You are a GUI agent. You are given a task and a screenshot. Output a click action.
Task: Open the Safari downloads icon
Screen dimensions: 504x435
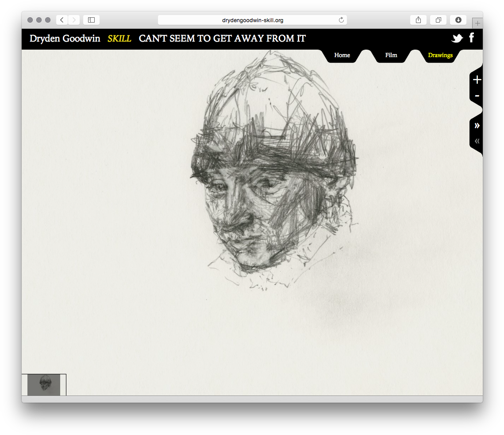click(458, 19)
